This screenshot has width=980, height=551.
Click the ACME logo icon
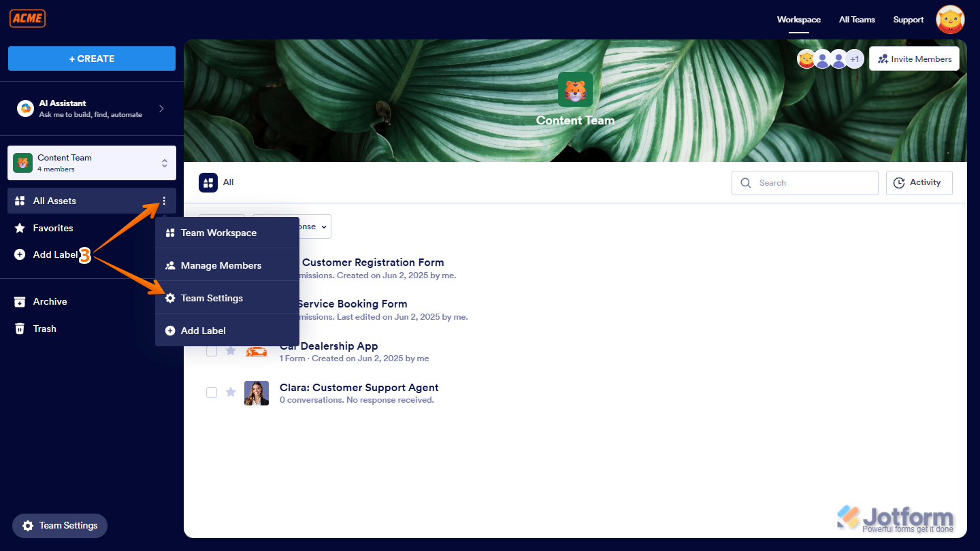coord(27,18)
